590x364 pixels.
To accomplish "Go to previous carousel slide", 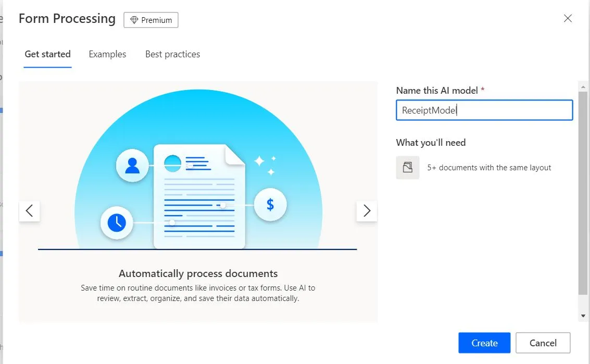I will pyautogui.click(x=29, y=211).
